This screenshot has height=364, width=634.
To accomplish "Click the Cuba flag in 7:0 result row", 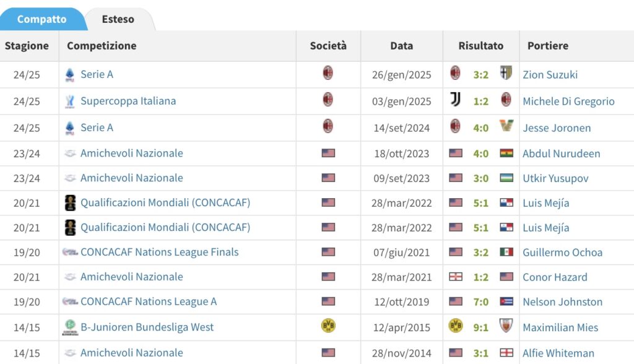I will pyautogui.click(x=506, y=301).
